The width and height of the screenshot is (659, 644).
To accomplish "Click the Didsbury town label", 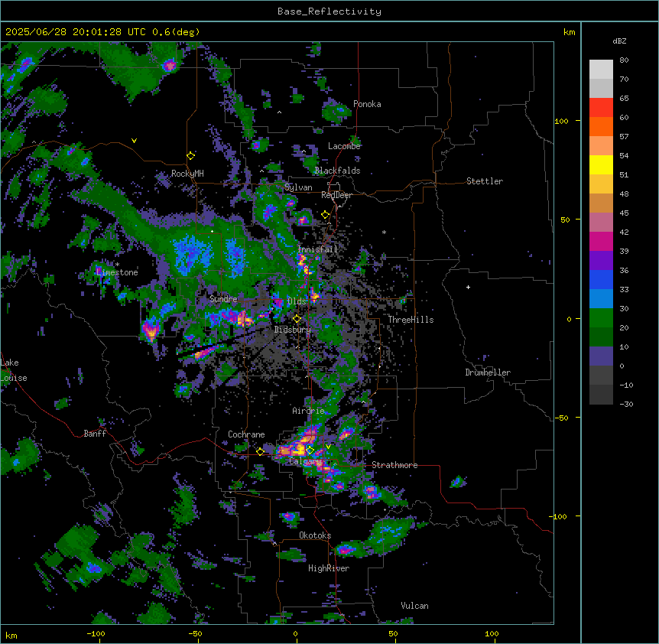I will 293,330.
